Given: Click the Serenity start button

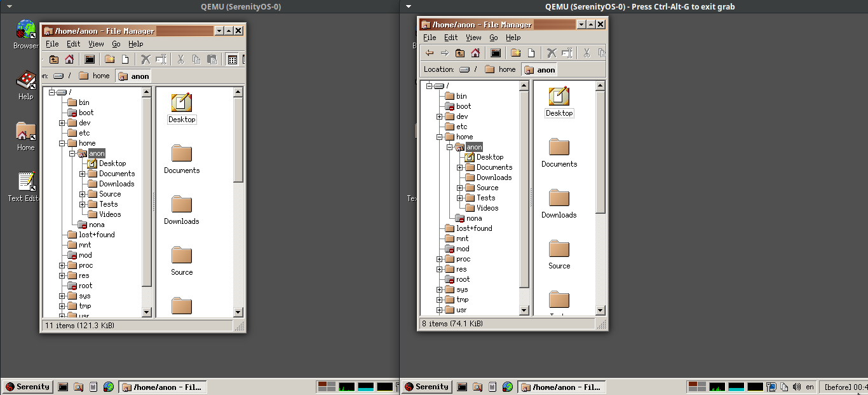Looking at the screenshot, I should pyautogui.click(x=426, y=387).
